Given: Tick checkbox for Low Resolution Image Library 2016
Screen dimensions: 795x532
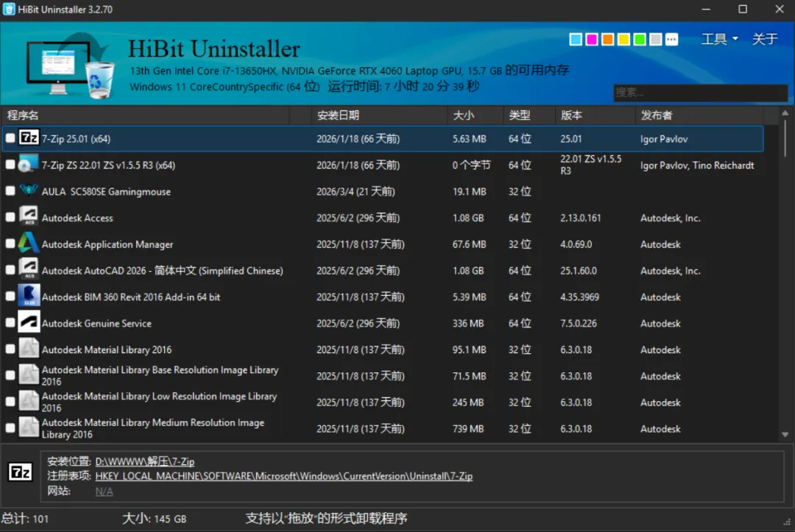Looking at the screenshot, I should pos(10,402).
